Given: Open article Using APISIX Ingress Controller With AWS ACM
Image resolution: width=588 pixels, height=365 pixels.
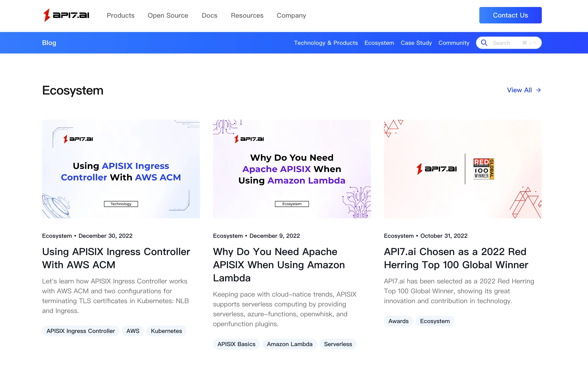Looking at the screenshot, I should (116, 258).
